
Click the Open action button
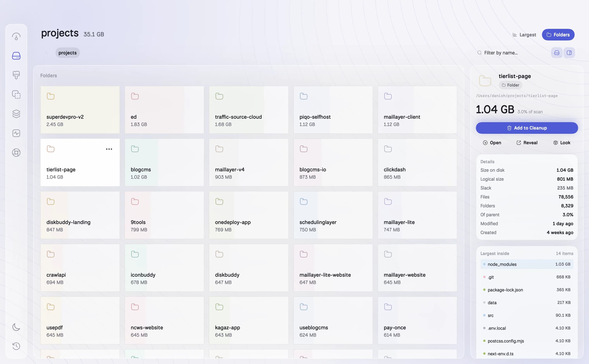(492, 143)
